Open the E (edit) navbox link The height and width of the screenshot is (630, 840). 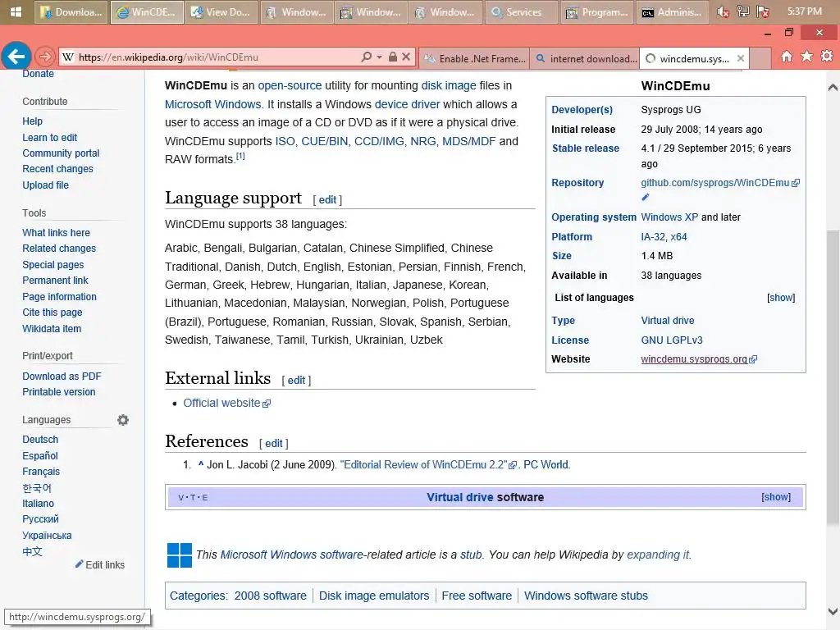point(204,498)
